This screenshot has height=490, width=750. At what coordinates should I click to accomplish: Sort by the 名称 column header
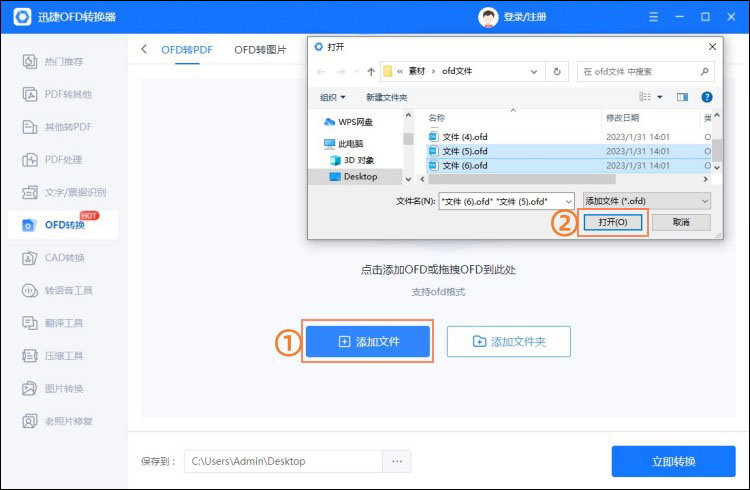coord(436,118)
